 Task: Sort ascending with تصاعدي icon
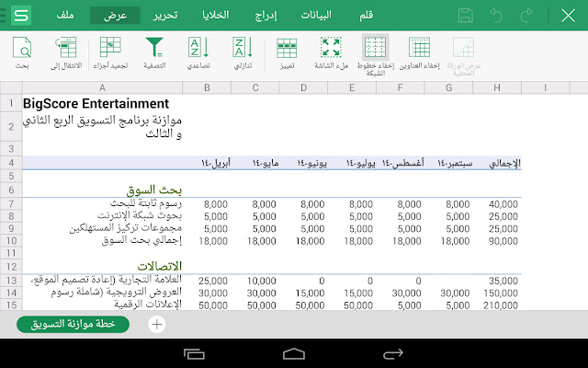[198, 52]
